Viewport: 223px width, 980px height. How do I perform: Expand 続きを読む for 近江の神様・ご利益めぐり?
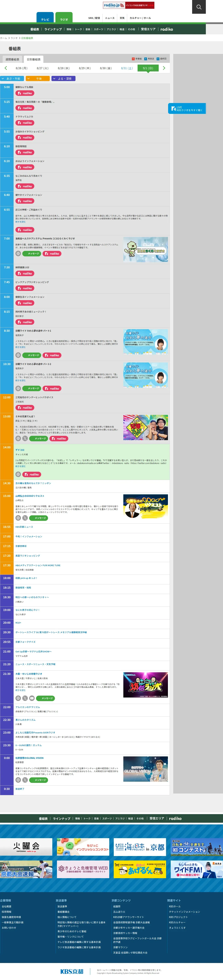tap(21, 222)
